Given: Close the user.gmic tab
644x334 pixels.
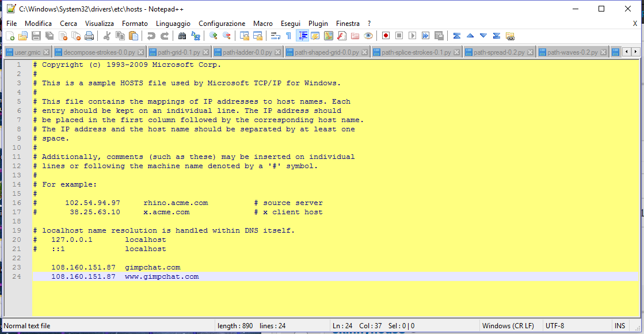Looking at the screenshot, I should (x=47, y=52).
